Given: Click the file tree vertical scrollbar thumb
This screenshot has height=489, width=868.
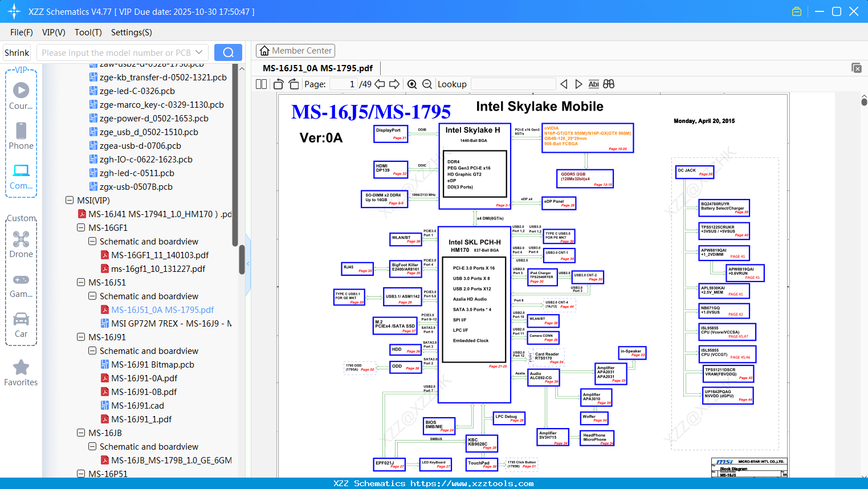Looking at the screenshot, I should (x=242, y=259).
